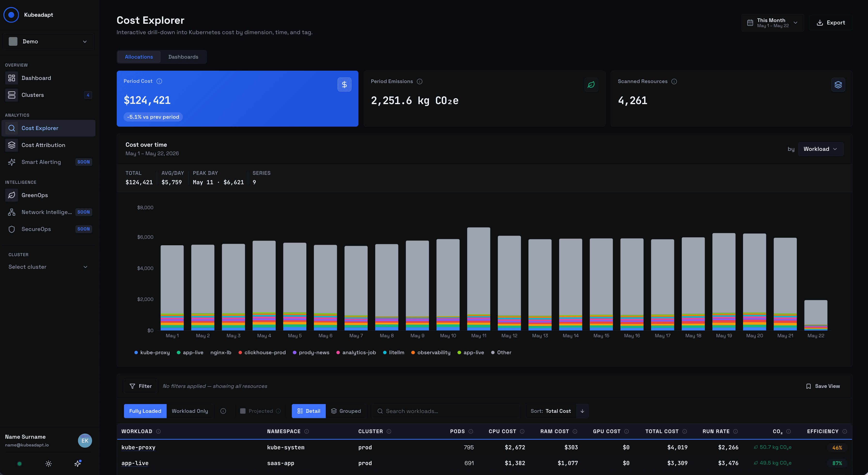This screenshot has width=868, height=475.
Task: Click the May 11 peak bar
Action: (x=479, y=279)
